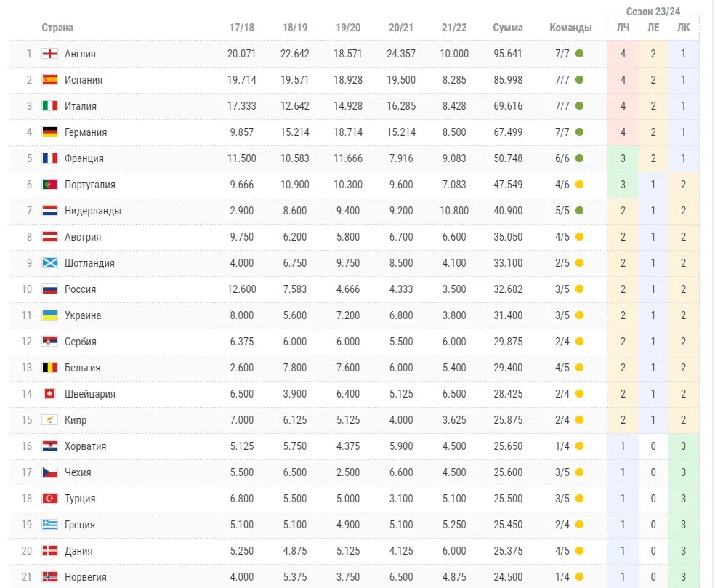Click yellow status dot in Russia row
Viewport: 715px width, 588px height.
tap(579, 289)
